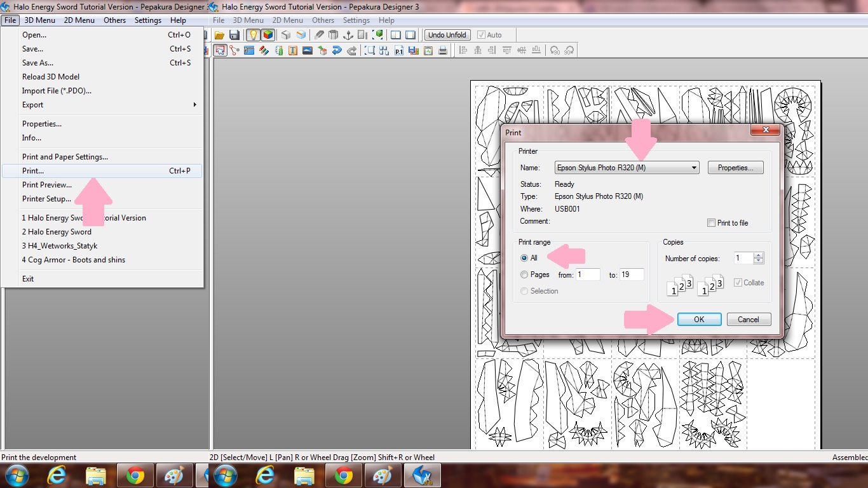
Task: Click the 'USB001' printer location text
Action: 567,209
